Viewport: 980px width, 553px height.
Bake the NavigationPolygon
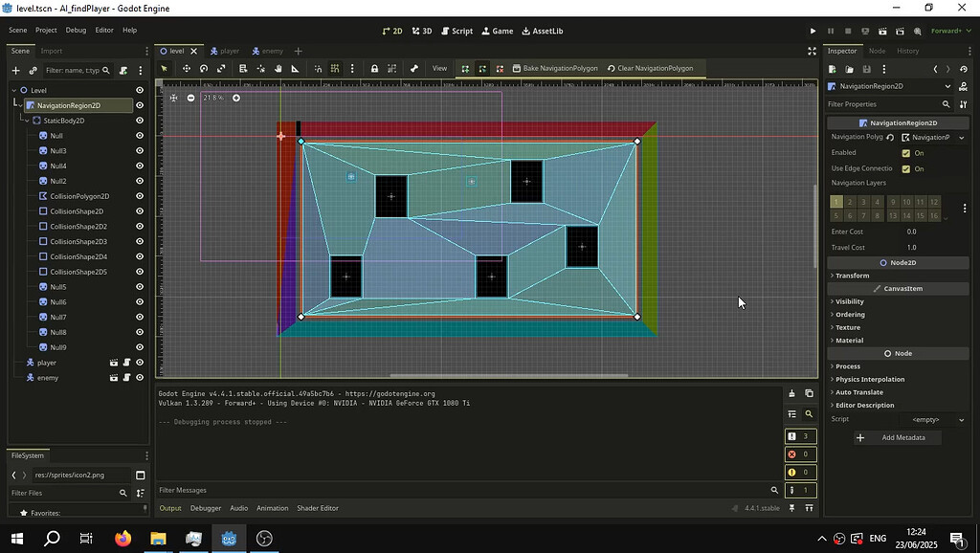pos(555,68)
